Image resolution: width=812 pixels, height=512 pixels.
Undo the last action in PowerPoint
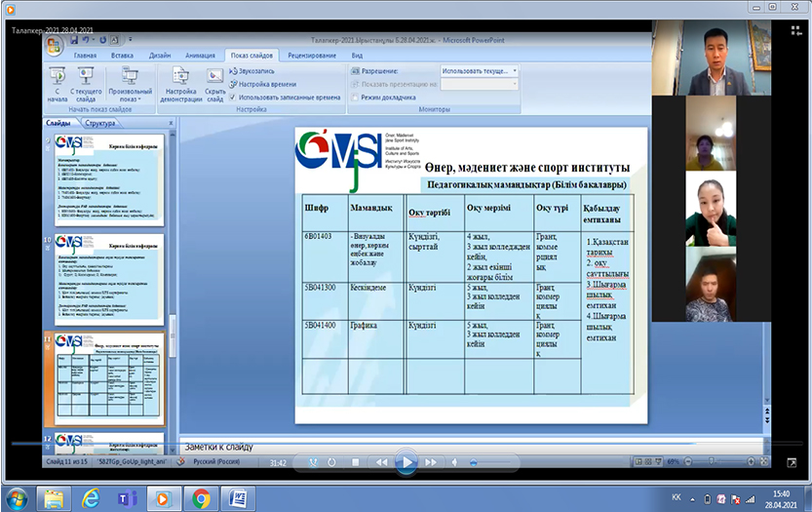click(x=86, y=40)
